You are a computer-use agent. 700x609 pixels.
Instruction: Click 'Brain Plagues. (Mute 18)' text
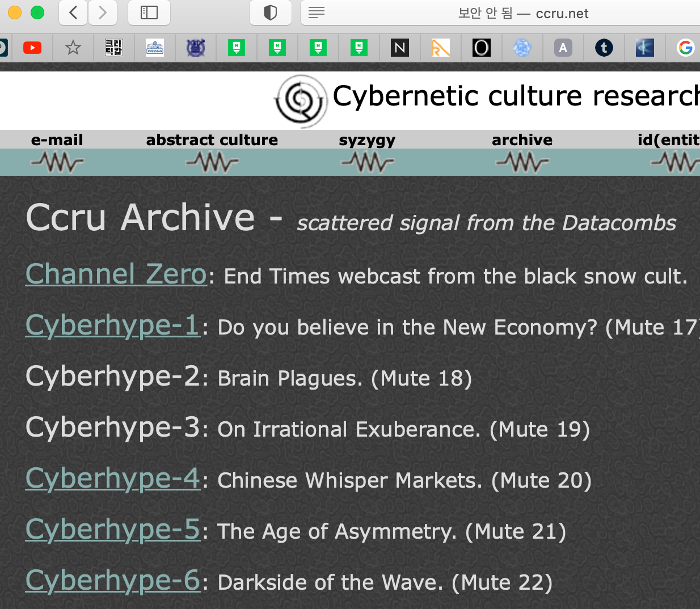(x=345, y=379)
